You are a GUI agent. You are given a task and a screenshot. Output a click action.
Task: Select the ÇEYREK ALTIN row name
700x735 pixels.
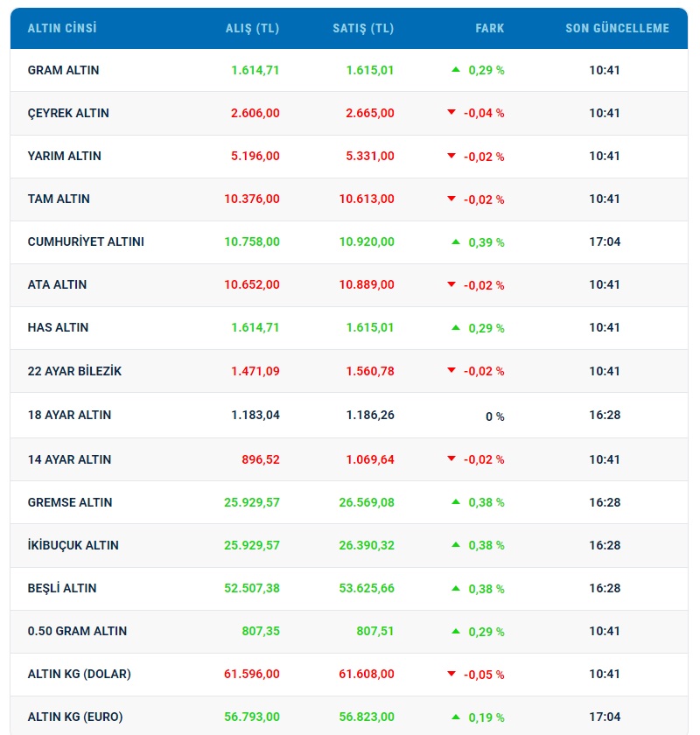68,114
